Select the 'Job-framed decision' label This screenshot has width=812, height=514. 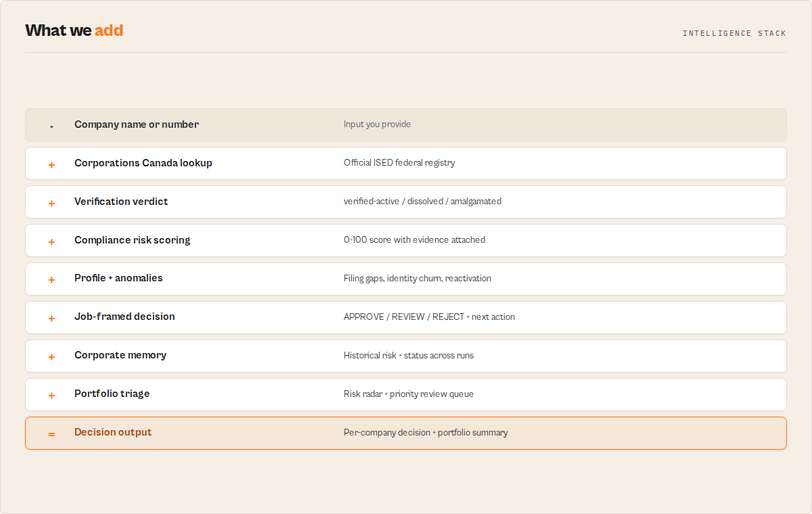pos(125,317)
